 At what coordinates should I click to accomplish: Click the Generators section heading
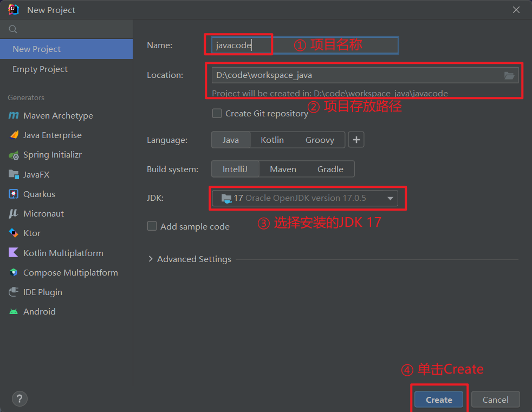point(26,97)
